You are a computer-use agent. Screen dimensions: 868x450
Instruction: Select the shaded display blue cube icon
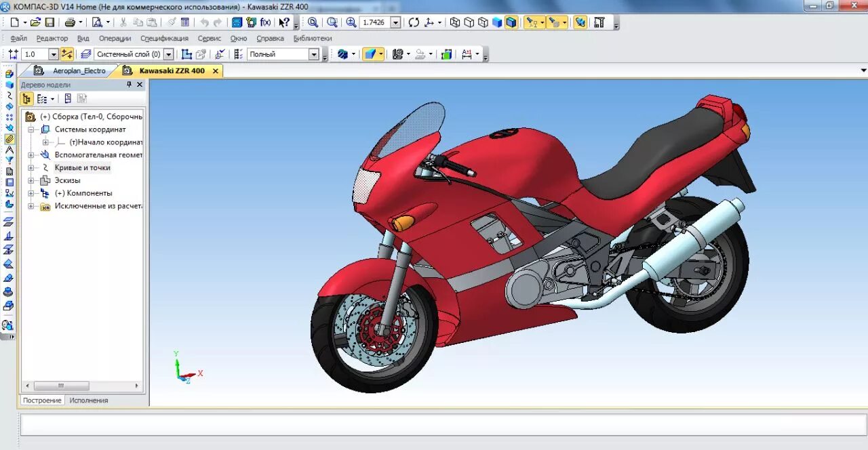(497, 22)
